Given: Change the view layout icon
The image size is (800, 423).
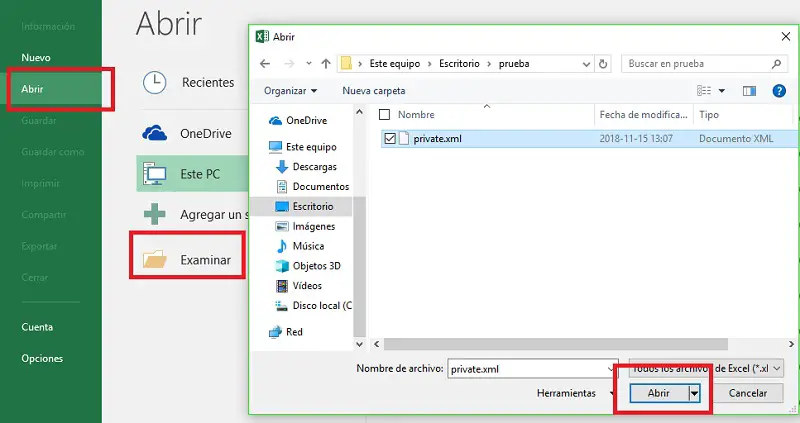Looking at the screenshot, I should point(704,91).
